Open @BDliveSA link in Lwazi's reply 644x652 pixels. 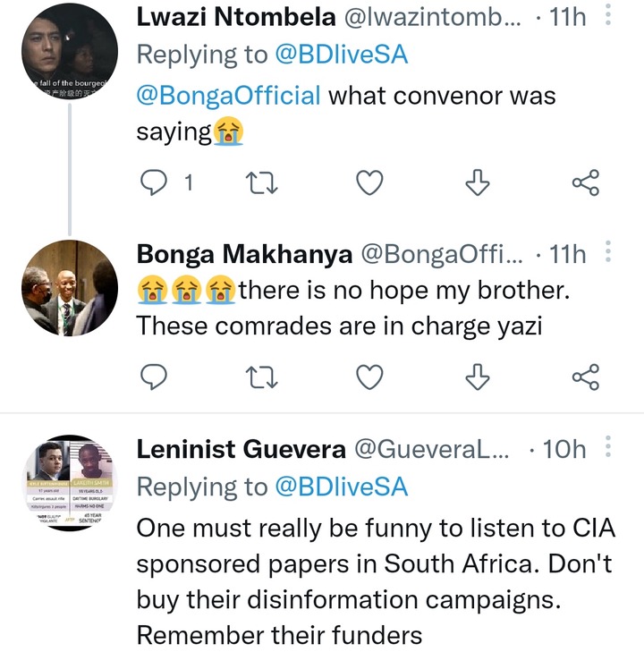pos(342,55)
